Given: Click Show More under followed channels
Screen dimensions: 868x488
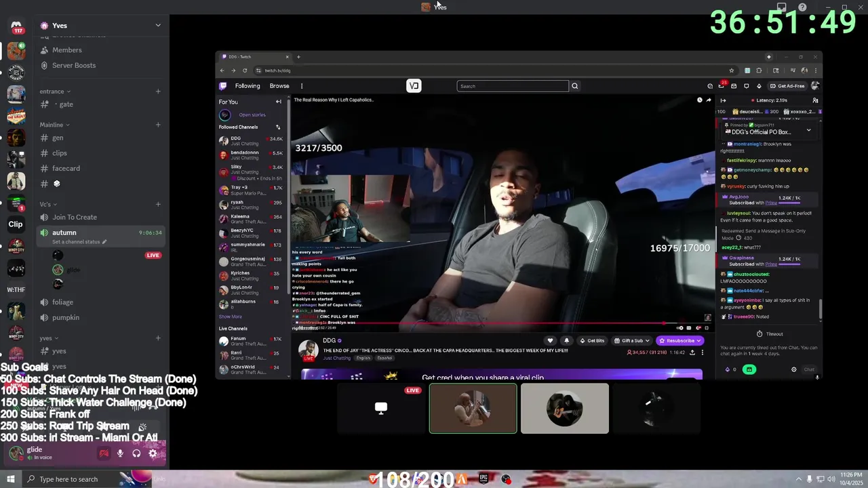Looking at the screenshot, I should point(230,317).
